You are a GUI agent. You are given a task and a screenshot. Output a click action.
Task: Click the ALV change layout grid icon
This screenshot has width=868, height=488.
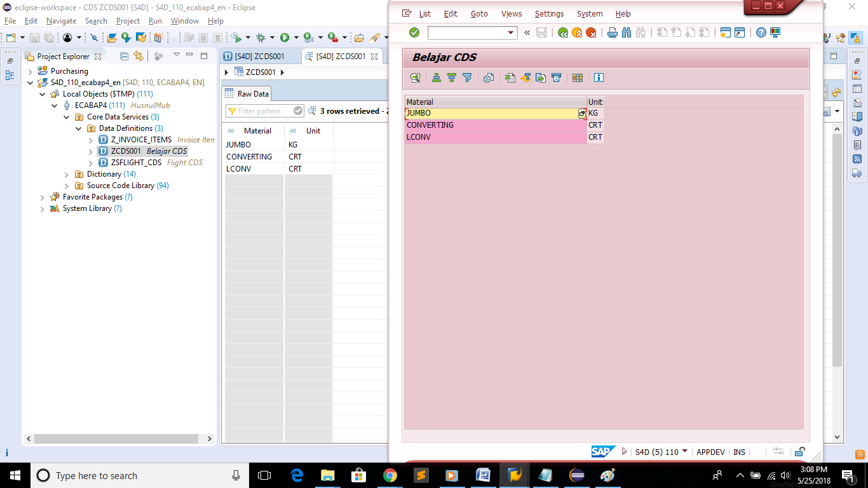pos(577,78)
